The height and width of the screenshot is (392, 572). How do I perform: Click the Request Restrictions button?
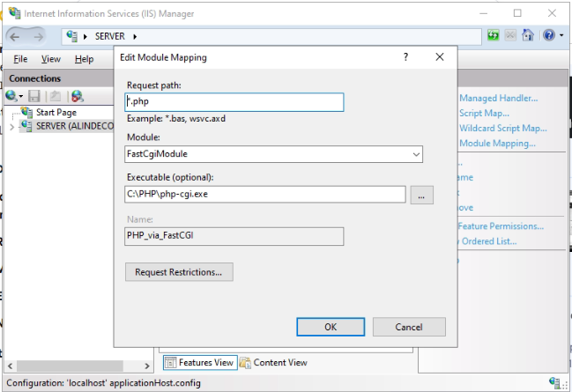coord(179,272)
